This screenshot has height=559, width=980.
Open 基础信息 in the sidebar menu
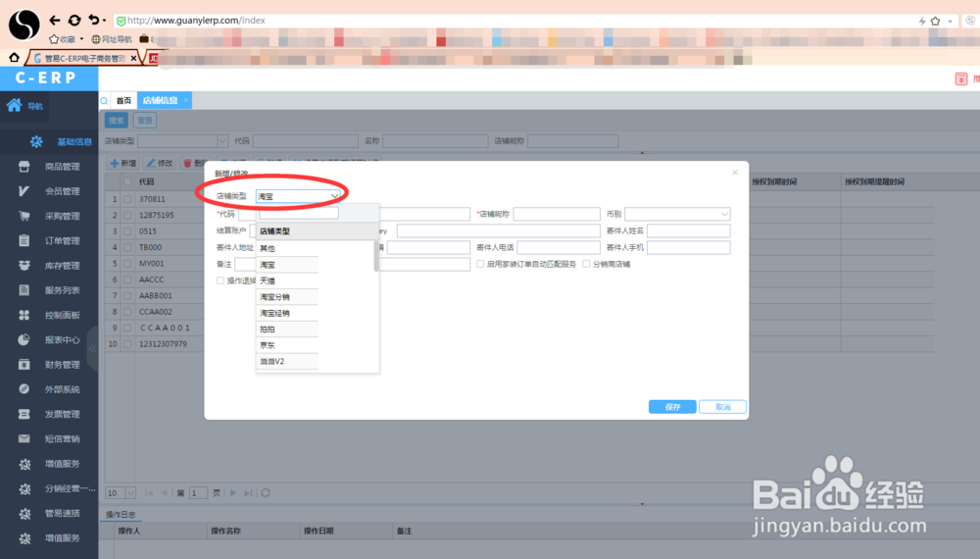click(x=74, y=142)
